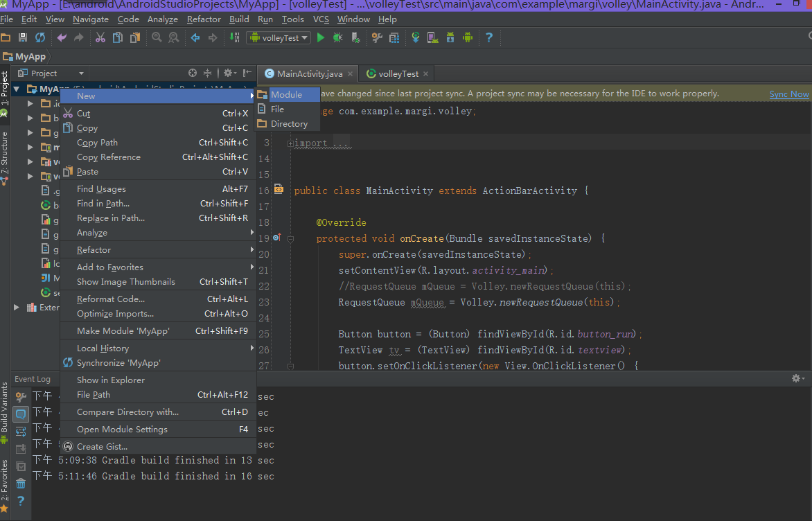Click the Sync Now link
This screenshot has width=812, height=521.
click(x=788, y=94)
